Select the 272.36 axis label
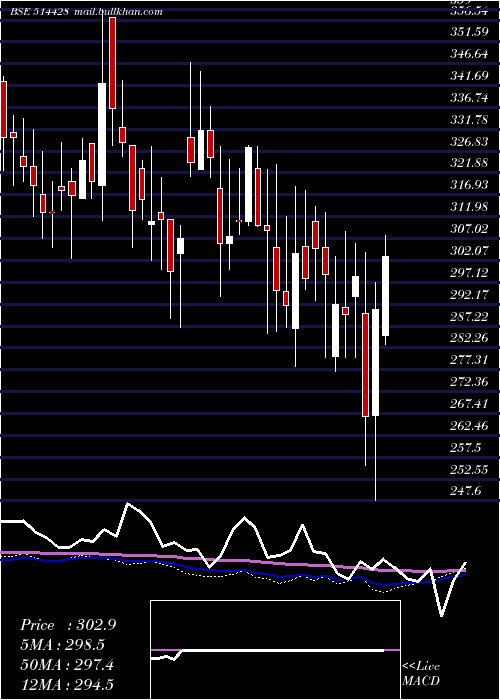Image resolution: width=500 pixels, height=700 pixels. pyautogui.click(x=469, y=382)
